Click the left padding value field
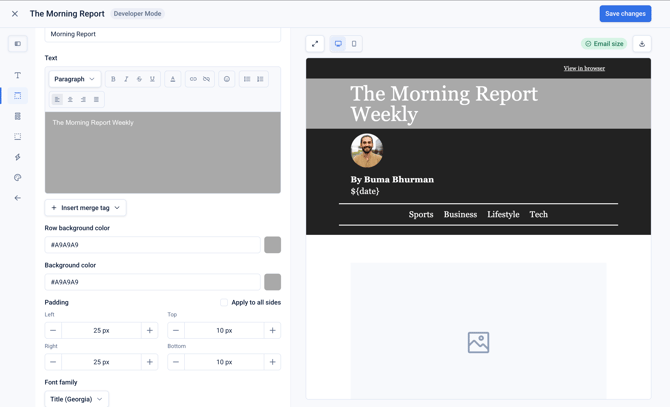670x407 pixels. pyautogui.click(x=101, y=330)
